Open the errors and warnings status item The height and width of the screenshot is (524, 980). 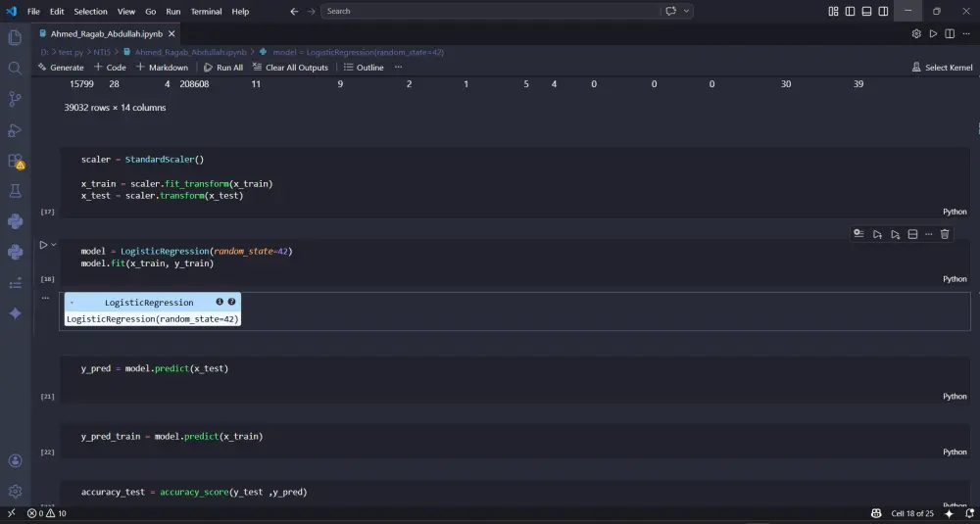(x=46, y=513)
